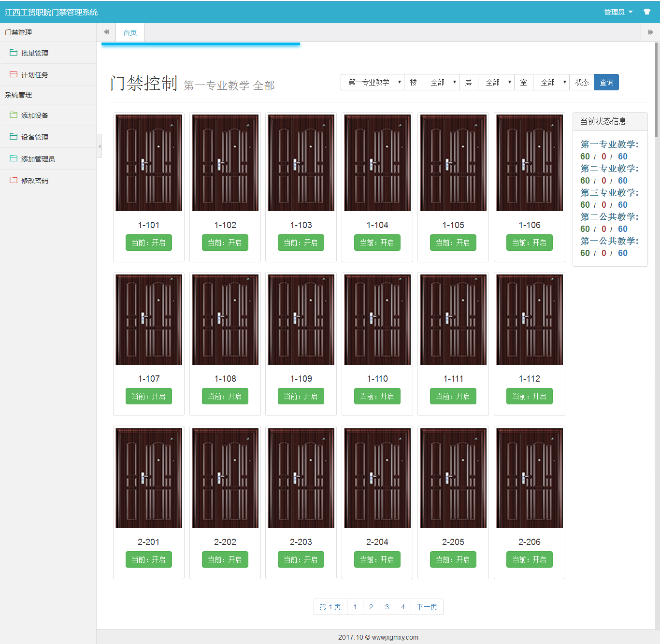Click the 修改密码 folder icon

click(14, 180)
